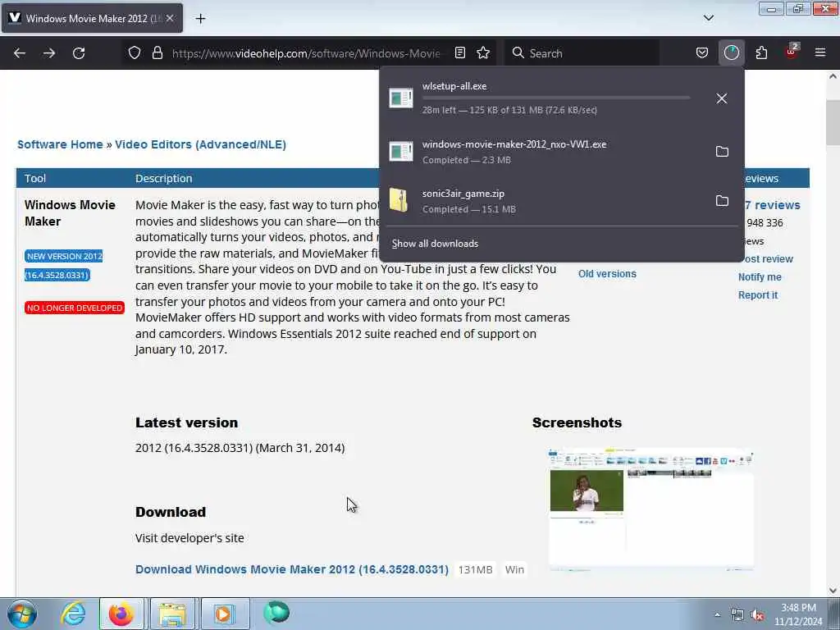Open the extensions puzzle icon
Screen dimensions: 840x630
tap(761, 53)
